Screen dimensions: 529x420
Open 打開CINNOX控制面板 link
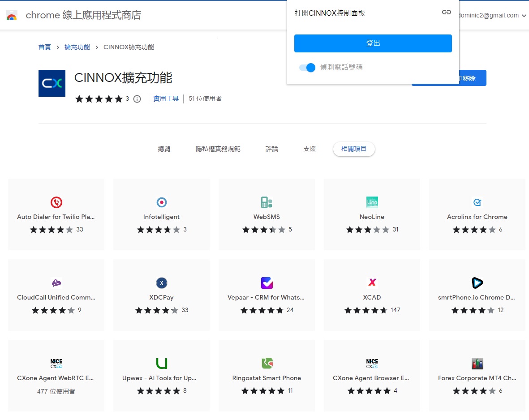[330, 13]
